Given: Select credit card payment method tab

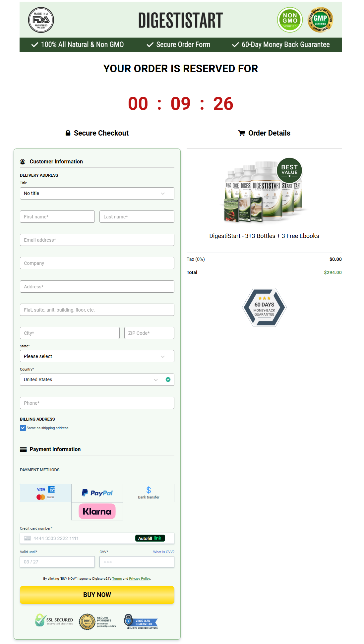Looking at the screenshot, I should (46, 493).
